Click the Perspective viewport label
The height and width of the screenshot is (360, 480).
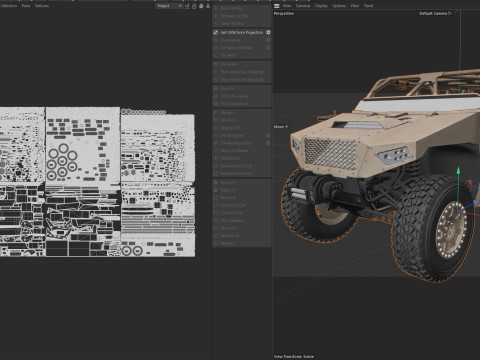[x=284, y=14]
